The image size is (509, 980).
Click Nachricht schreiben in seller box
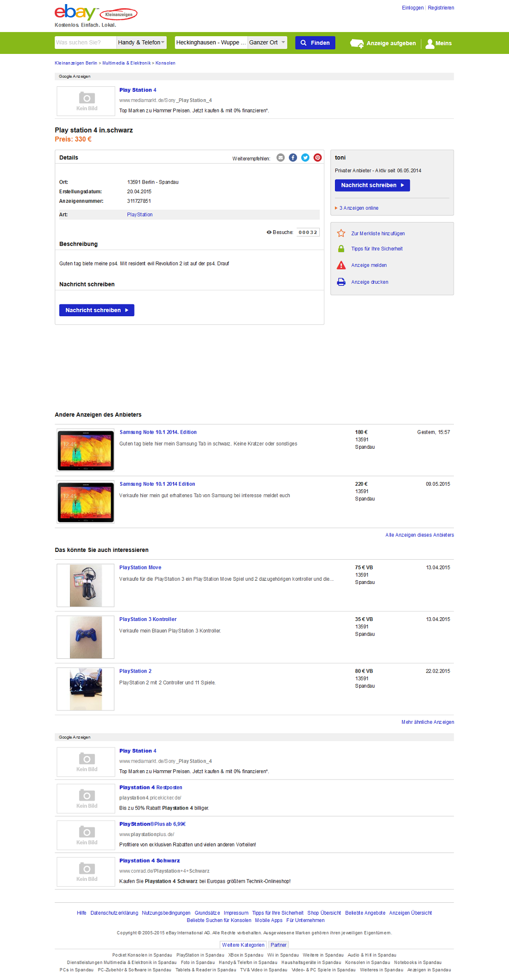[372, 185]
